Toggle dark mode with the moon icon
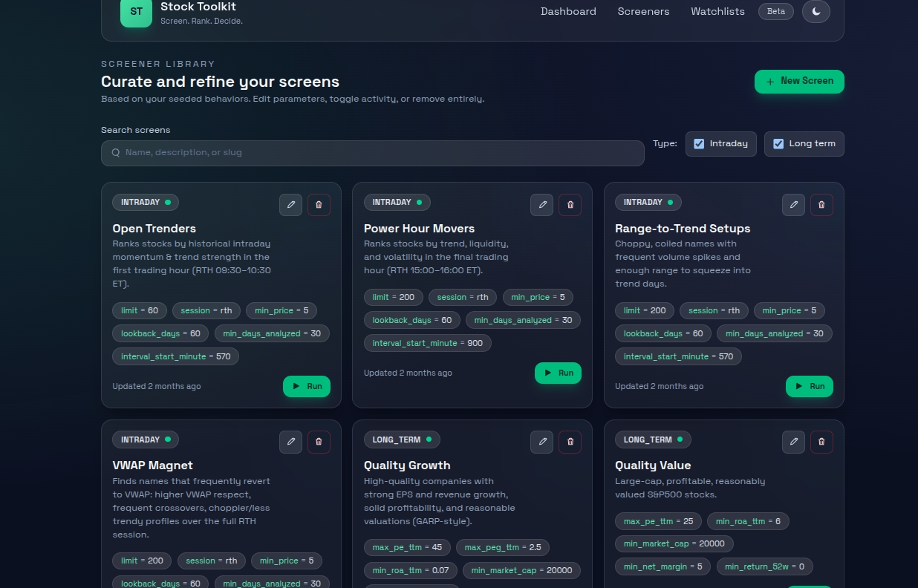The height and width of the screenshot is (588, 918). coord(816,12)
